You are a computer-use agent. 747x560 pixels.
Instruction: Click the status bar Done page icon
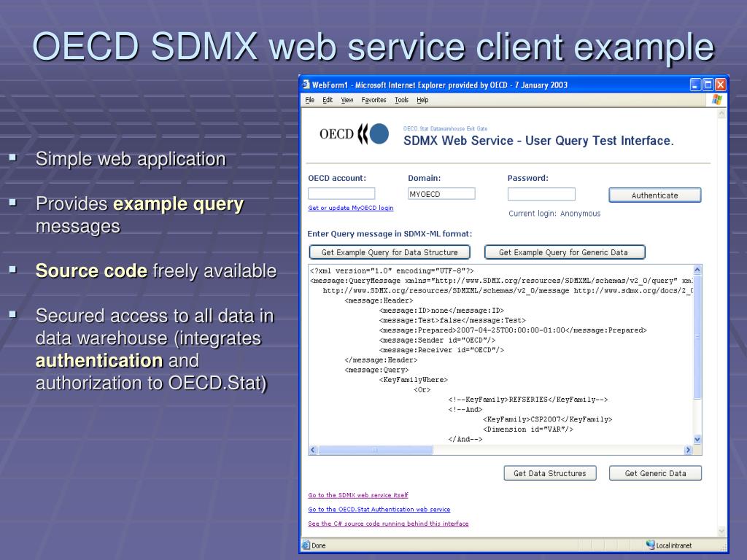coord(306,545)
